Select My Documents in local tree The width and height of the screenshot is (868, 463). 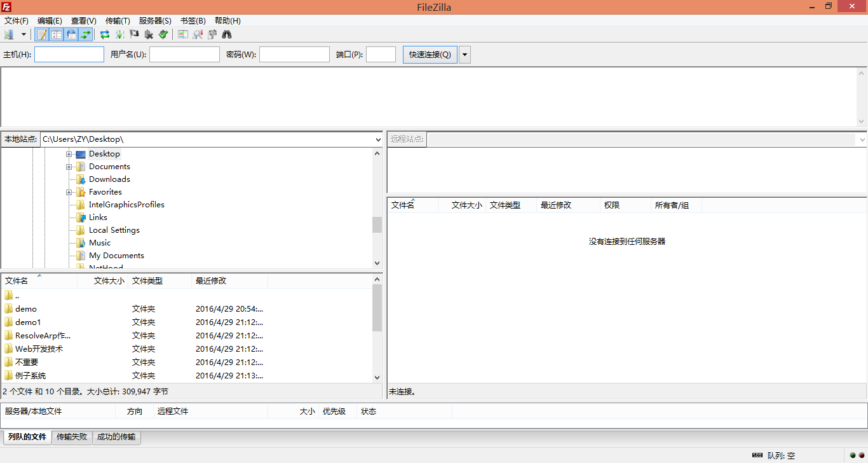(116, 256)
